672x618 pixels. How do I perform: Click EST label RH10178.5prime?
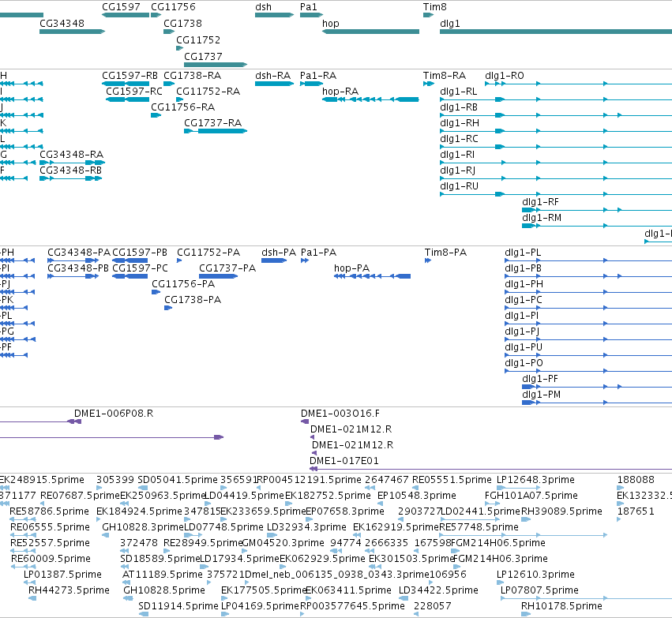click(x=562, y=606)
